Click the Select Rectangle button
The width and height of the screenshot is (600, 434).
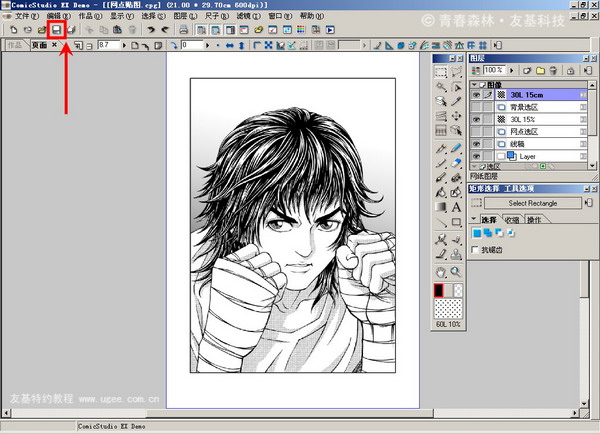(x=533, y=203)
